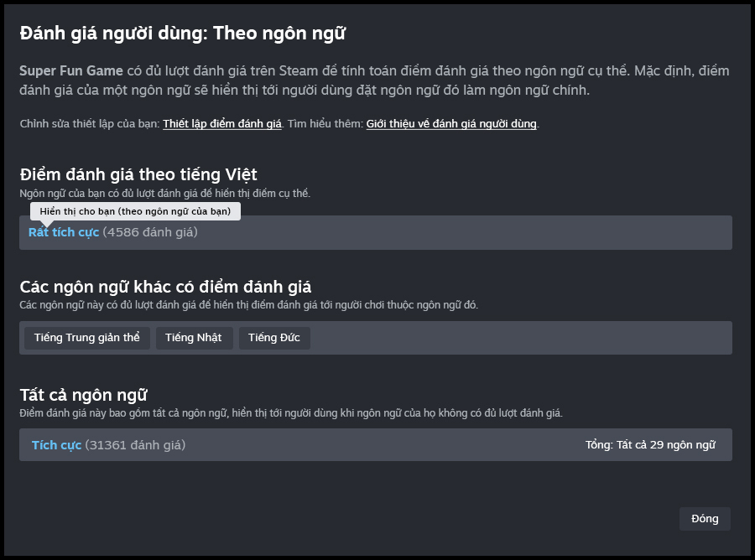This screenshot has height=560, width=755.
Task: Select the Tiếng Trung giản thể language button
Action: (x=87, y=338)
